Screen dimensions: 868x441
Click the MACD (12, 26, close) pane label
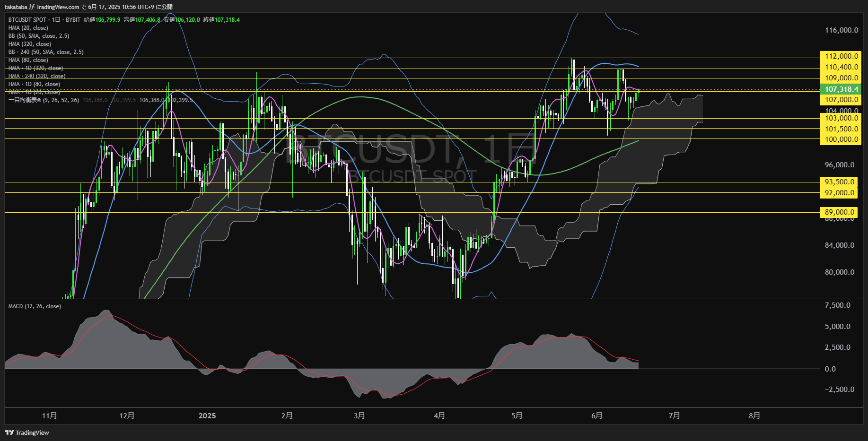pos(35,306)
